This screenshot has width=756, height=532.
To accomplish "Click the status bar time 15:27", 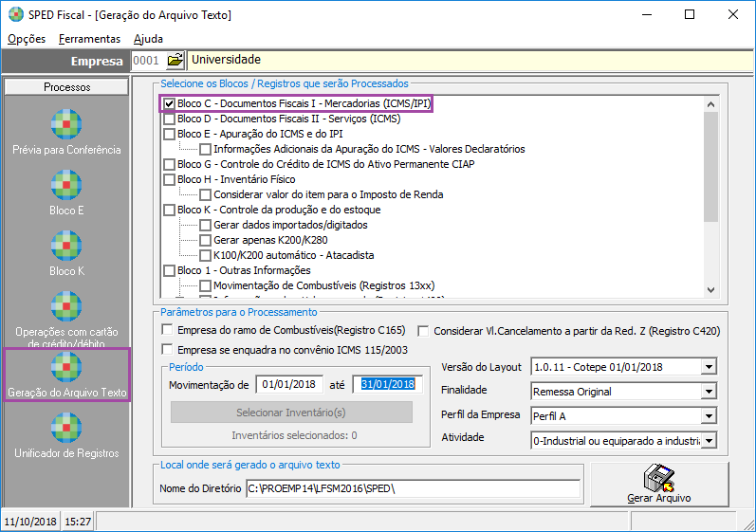I will click(x=78, y=522).
